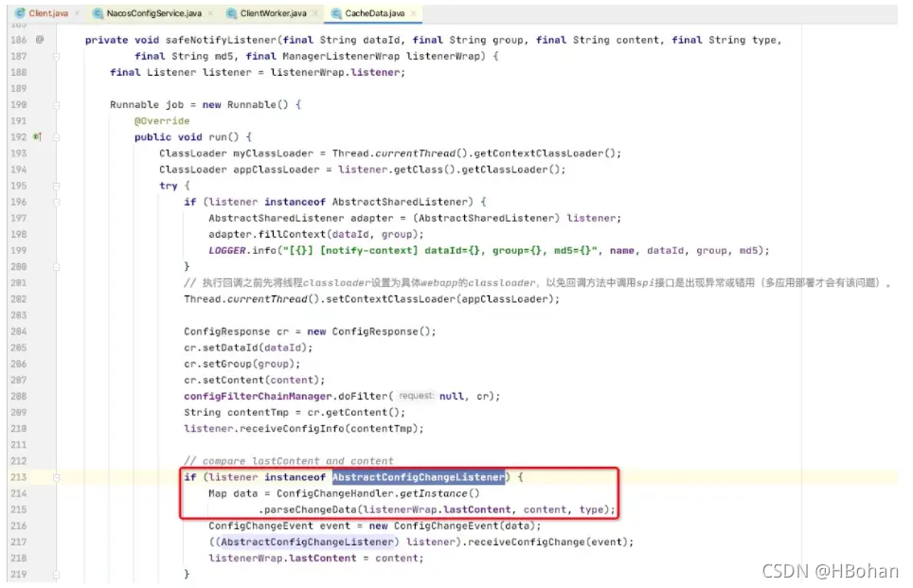Click line number 186 in the gutter

pos(19,40)
